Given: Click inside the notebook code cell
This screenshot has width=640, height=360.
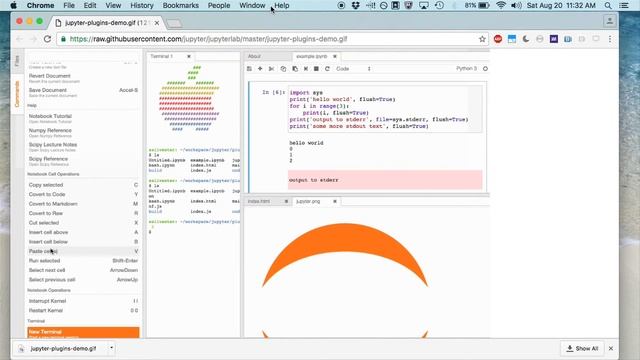Looking at the screenshot, I should [x=385, y=109].
